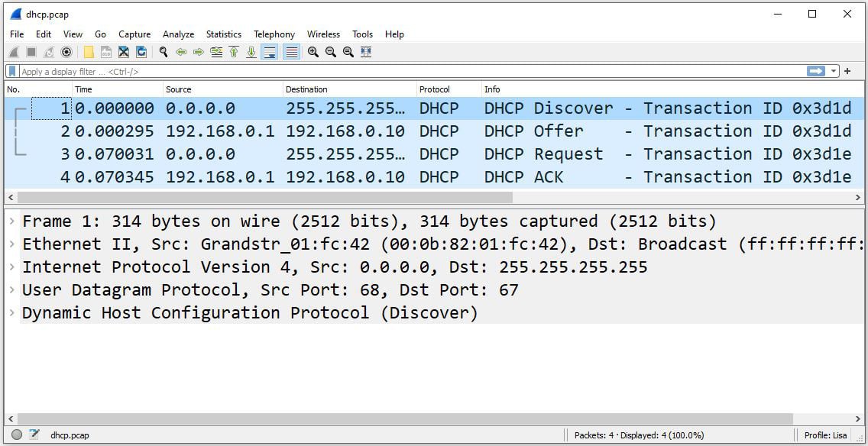Click the packet details horizontal scrollbar
Screen dimensions: 868x446
[x=405, y=419]
